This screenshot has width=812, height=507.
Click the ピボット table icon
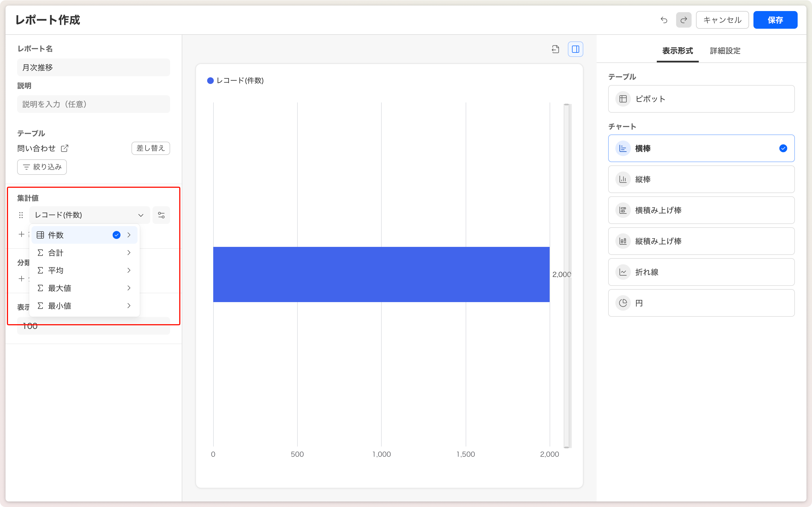(623, 99)
